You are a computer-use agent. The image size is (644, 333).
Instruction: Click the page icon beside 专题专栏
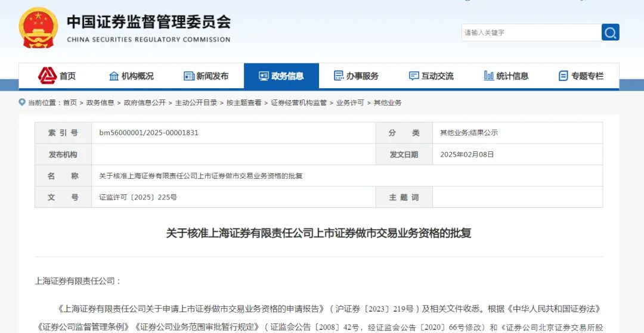click(x=563, y=76)
